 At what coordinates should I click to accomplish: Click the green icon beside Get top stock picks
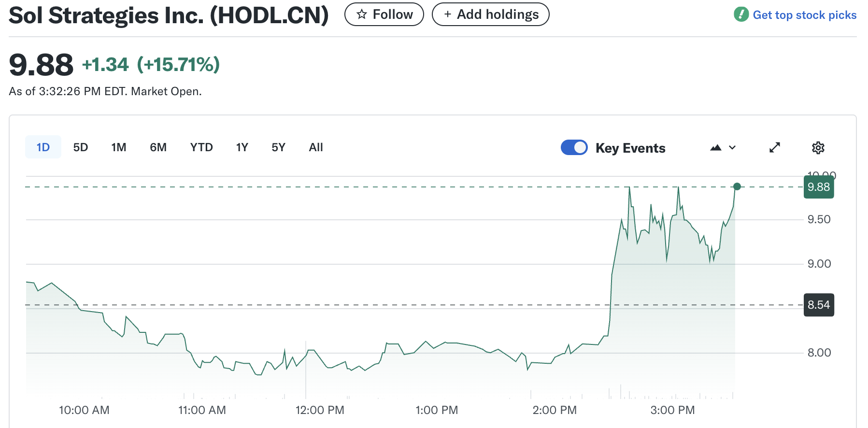point(740,14)
